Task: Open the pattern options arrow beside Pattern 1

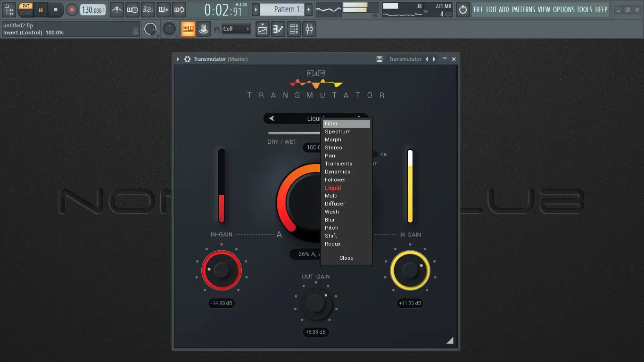Action: pyautogui.click(x=256, y=9)
